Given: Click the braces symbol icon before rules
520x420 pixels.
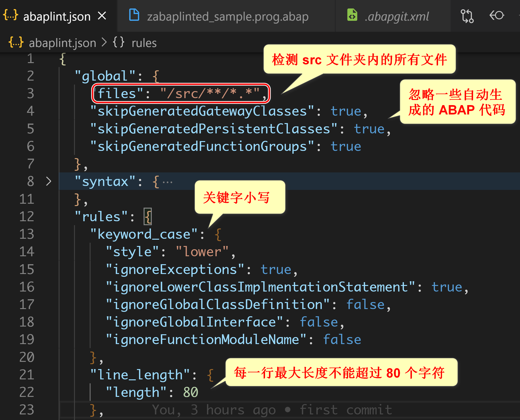Looking at the screenshot, I should tap(119, 42).
